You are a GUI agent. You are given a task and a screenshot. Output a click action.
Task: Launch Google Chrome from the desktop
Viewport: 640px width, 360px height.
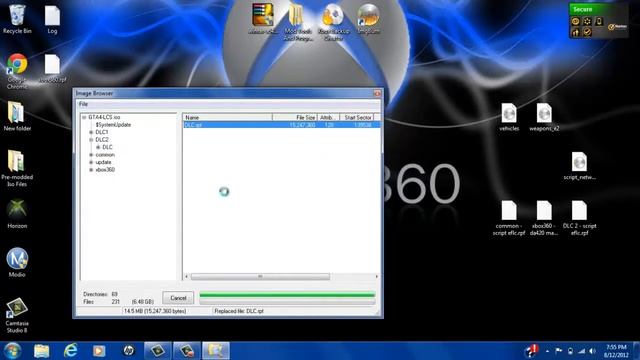17,71
